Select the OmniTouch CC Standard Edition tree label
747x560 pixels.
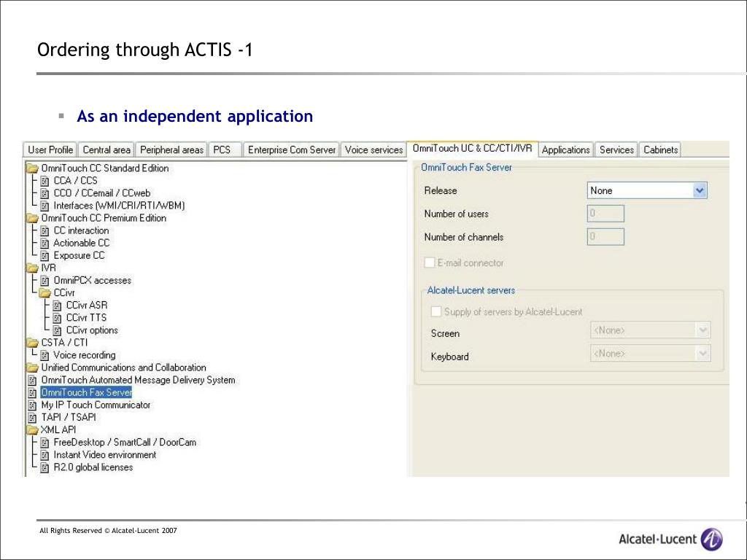tap(105, 168)
